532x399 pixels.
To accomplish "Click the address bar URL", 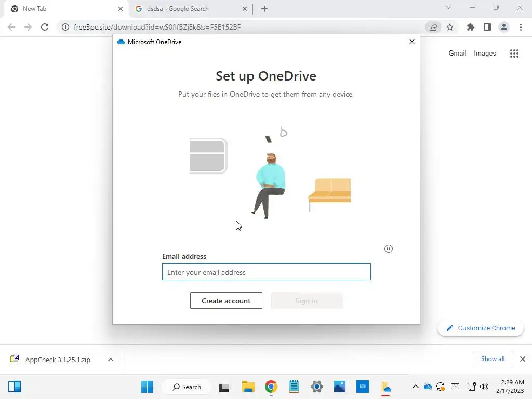I will (157, 27).
